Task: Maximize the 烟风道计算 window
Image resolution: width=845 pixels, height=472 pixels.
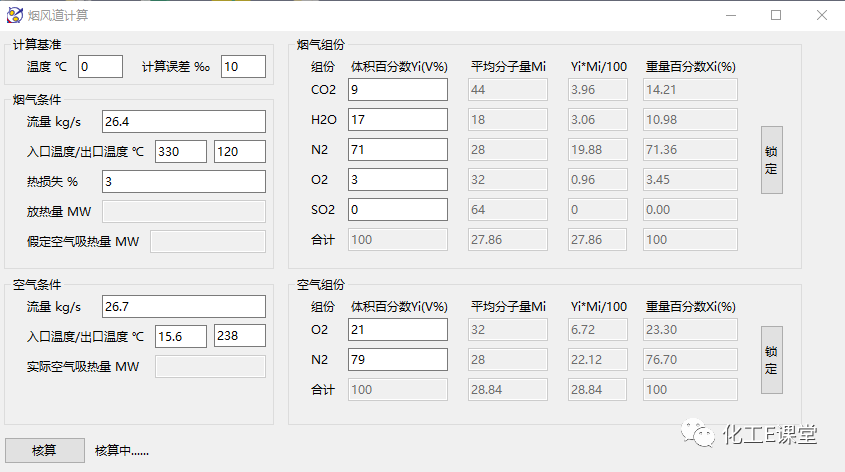Action: point(776,15)
